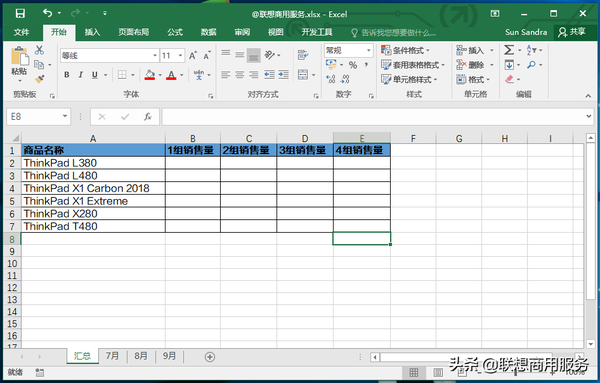Click Merge and Center icon
Image resolution: width=600 pixels, height=383 pixels.
pyautogui.click(x=303, y=75)
